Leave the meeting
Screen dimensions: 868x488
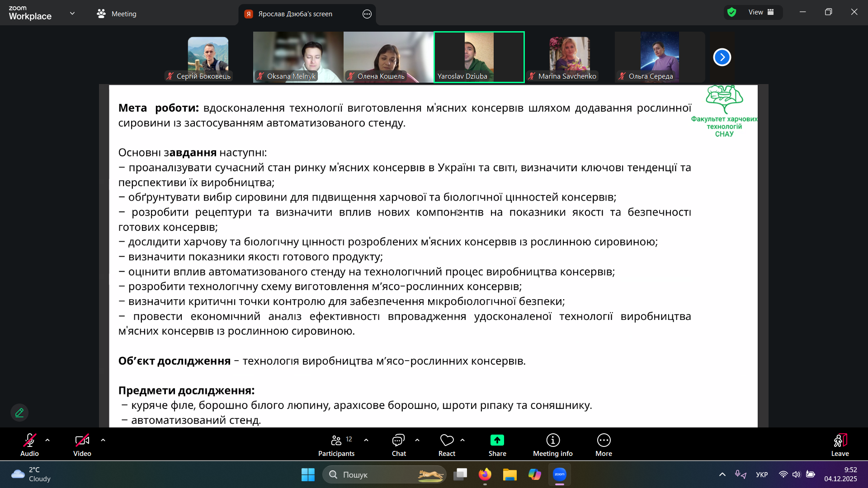[x=840, y=445]
